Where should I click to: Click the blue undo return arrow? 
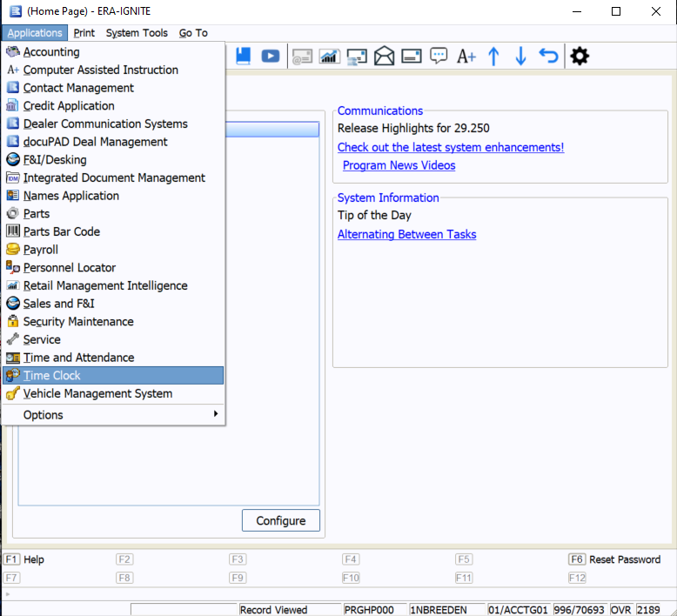point(548,56)
